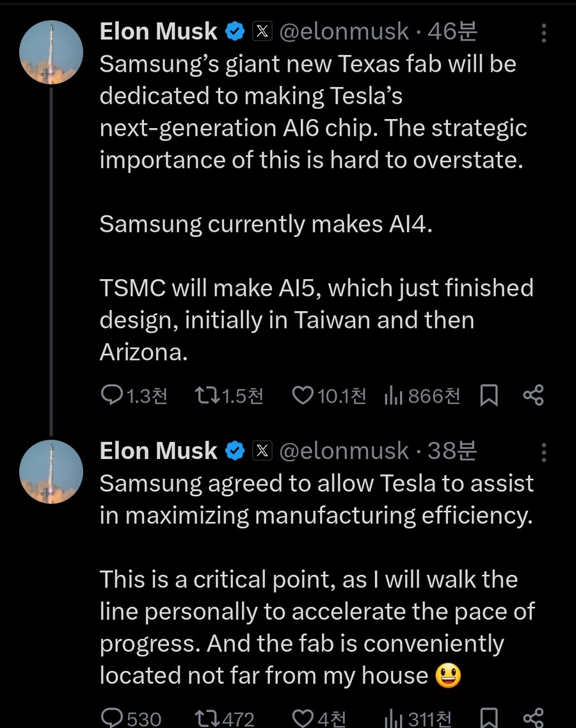Open Elon Musk avatar on second tweet
The image size is (576, 728).
[x=51, y=472]
